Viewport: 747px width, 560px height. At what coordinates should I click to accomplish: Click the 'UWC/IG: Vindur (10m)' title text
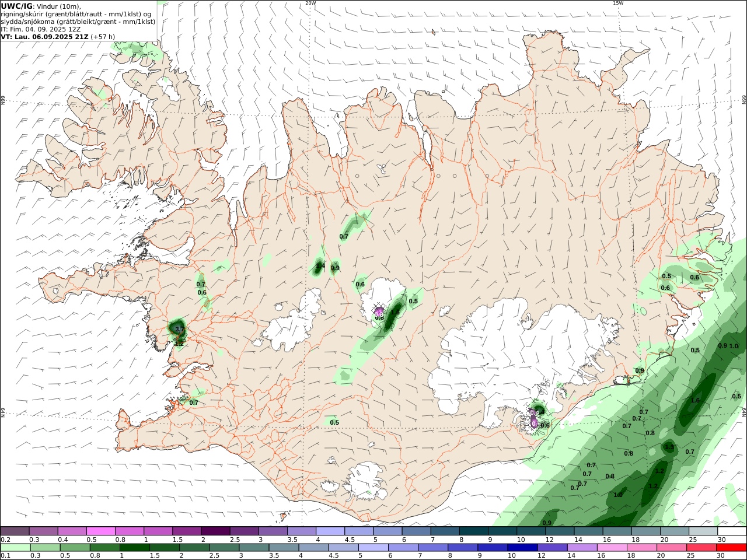tap(41, 6)
